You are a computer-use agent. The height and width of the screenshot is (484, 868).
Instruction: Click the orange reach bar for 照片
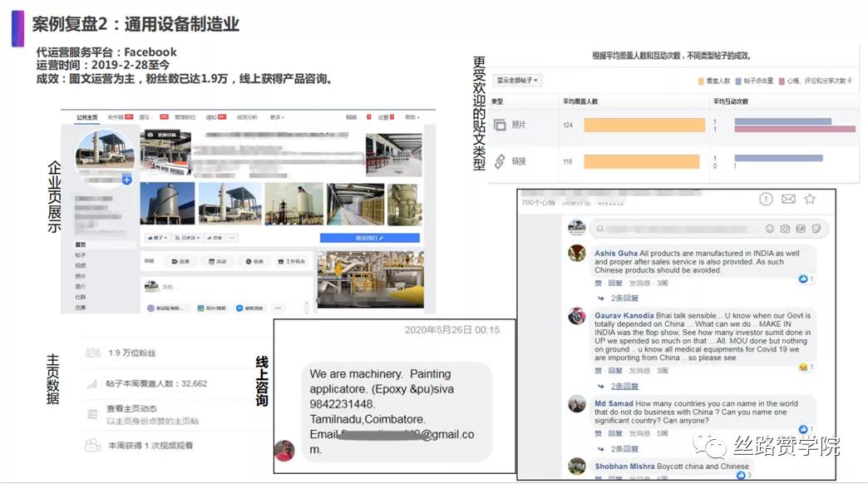click(x=644, y=125)
